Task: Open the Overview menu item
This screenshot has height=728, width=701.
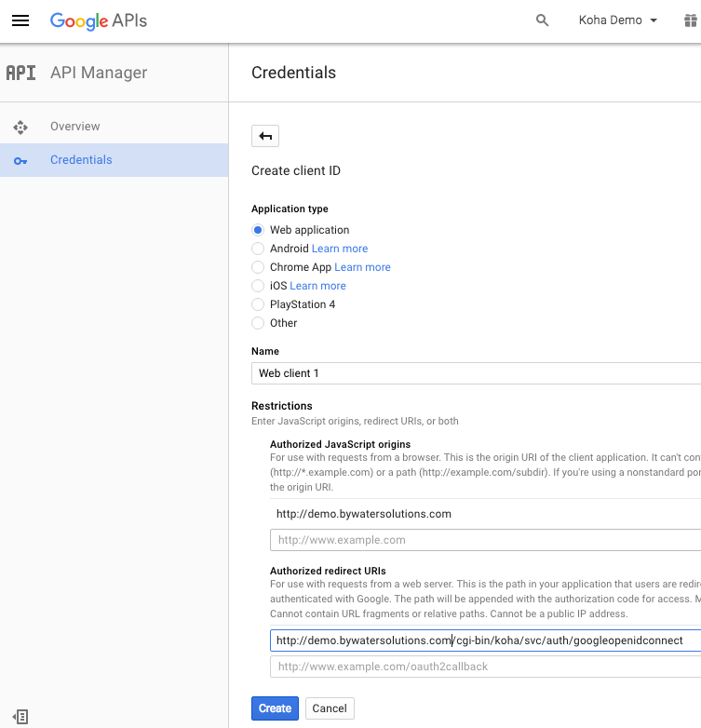Action: pyautogui.click(x=75, y=127)
